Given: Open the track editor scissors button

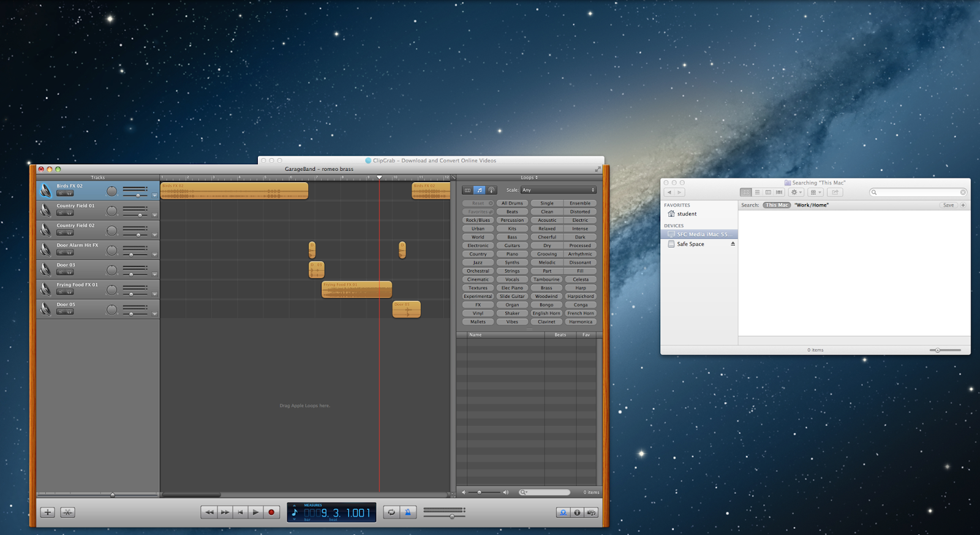Looking at the screenshot, I should tap(68, 512).
